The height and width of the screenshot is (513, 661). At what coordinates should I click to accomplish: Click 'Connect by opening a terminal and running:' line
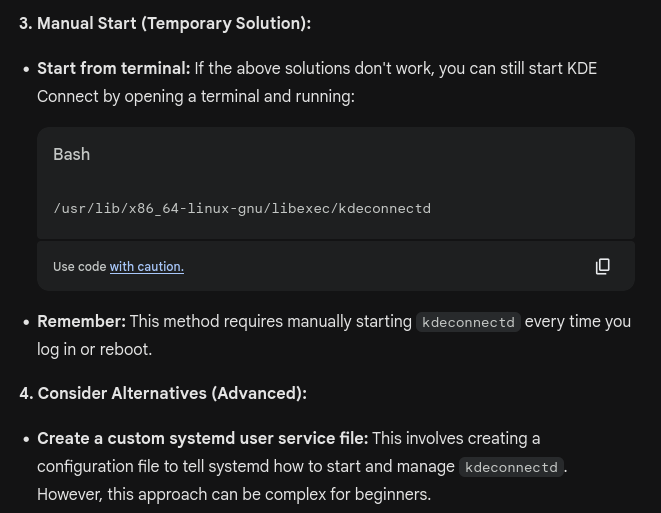click(196, 97)
